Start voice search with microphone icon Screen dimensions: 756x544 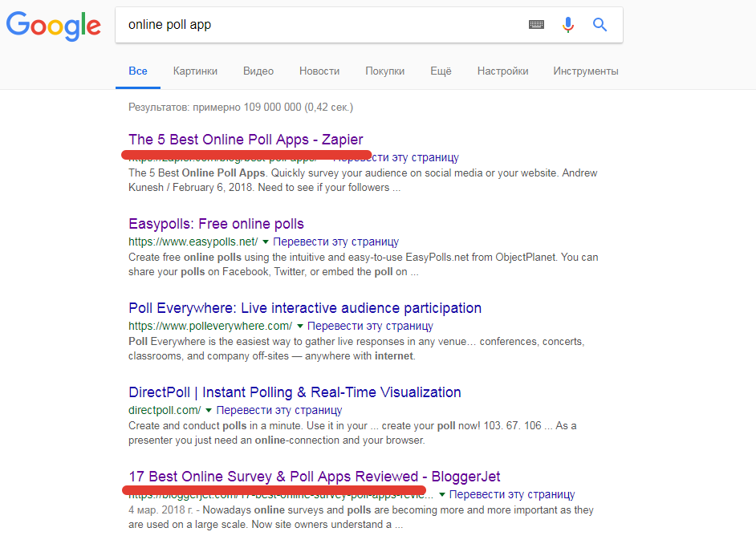coord(568,25)
